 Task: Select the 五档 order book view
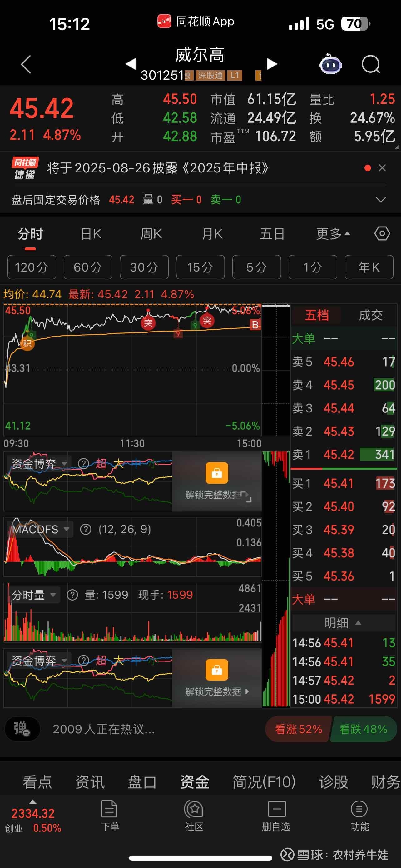[317, 315]
